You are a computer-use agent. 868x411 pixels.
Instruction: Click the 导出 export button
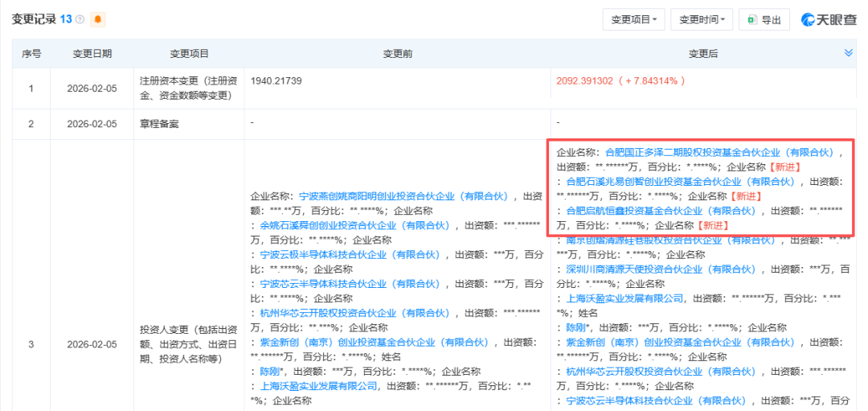(764, 20)
